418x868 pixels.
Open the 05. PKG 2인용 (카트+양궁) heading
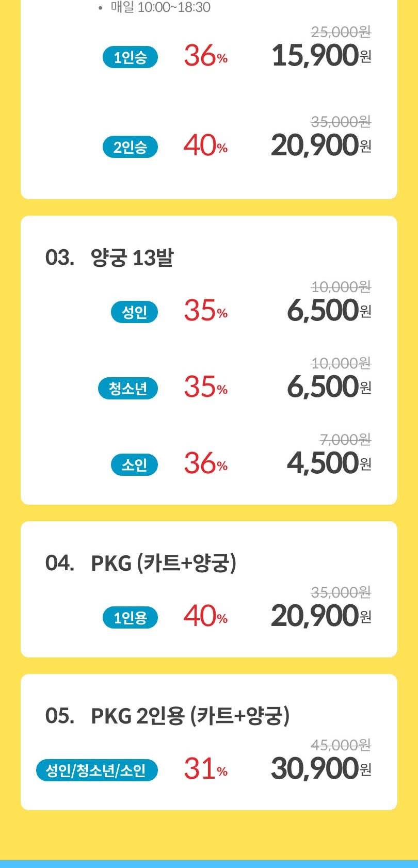(167, 716)
